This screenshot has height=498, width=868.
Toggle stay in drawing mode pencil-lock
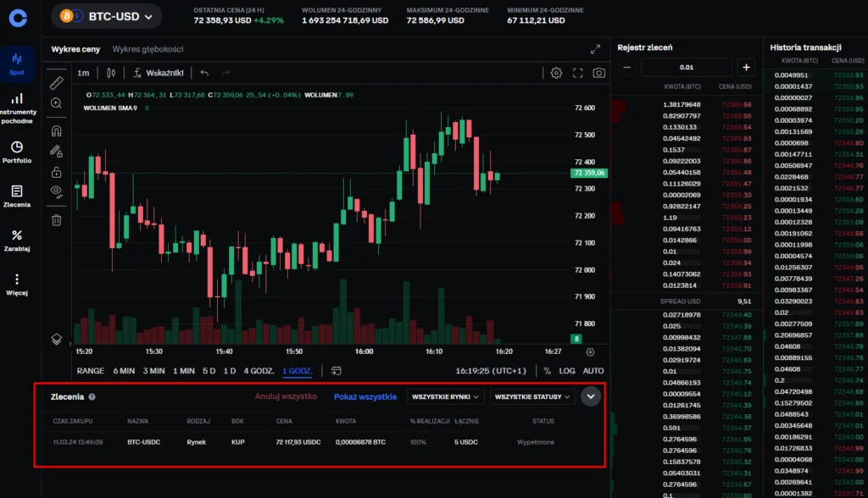(57, 151)
